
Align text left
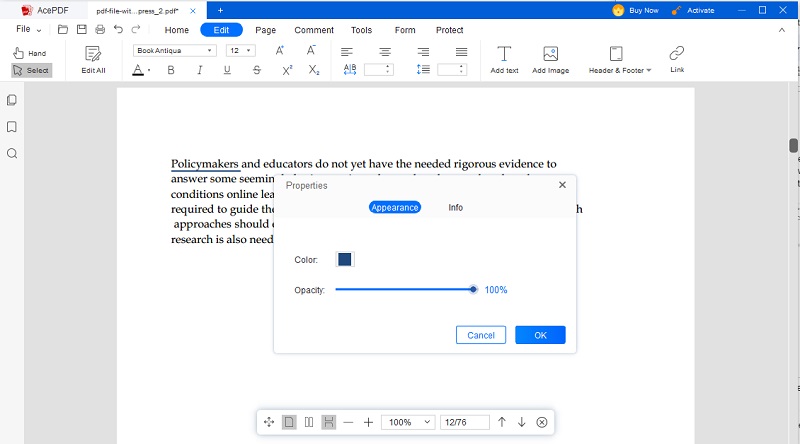(x=347, y=52)
